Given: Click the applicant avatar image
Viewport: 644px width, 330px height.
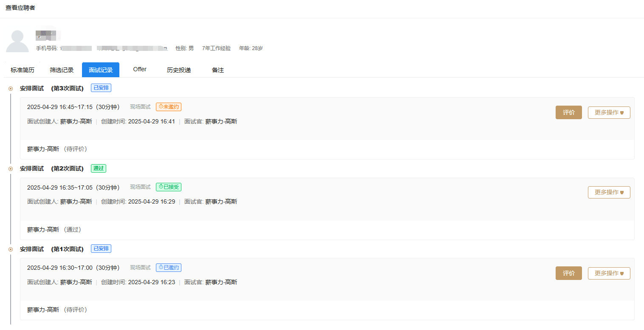Looking at the screenshot, I should pyautogui.click(x=17, y=41).
